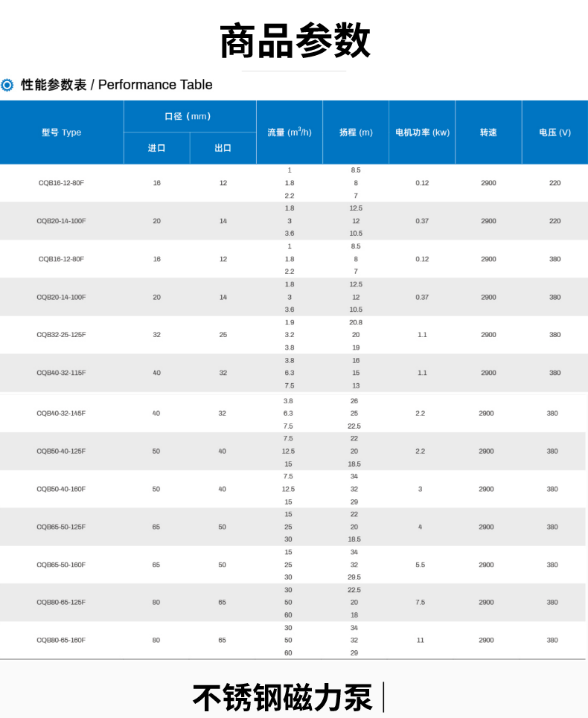
Task: Click the 扬程 (m) column header
Action: pyautogui.click(x=356, y=132)
